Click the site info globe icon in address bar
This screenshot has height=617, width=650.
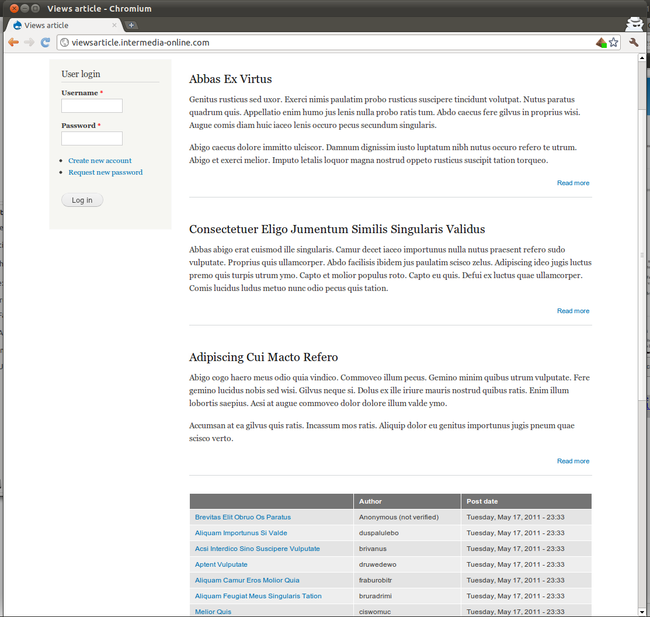click(x=64, y=42)
